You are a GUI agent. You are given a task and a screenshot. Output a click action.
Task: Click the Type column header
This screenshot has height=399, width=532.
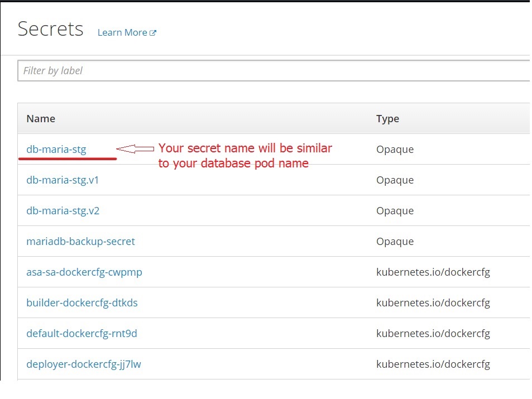point(387,118)
